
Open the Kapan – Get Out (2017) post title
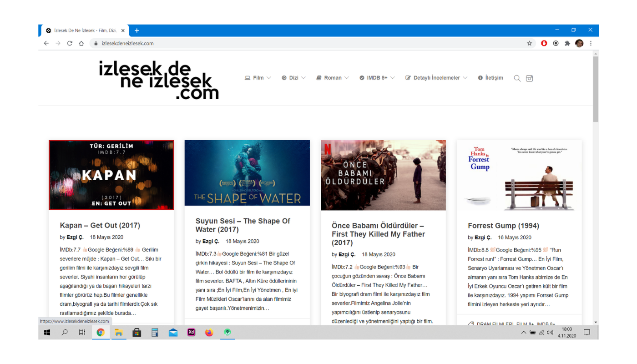[x=100, y=225]
